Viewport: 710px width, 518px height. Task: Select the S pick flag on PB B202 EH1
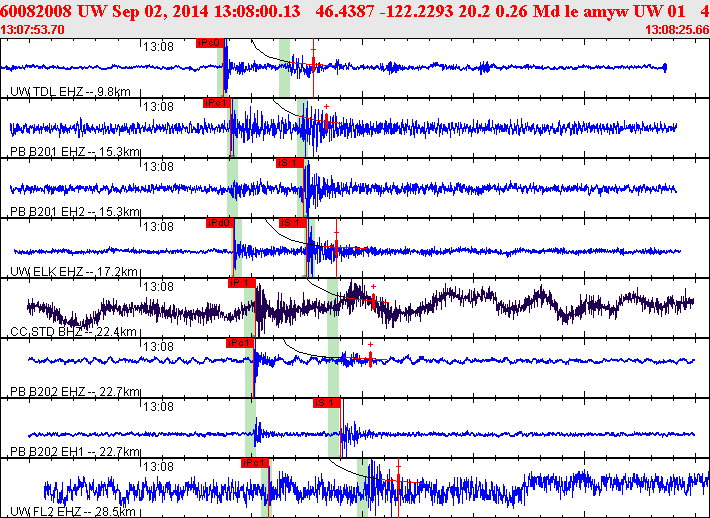tap(326, 403)
